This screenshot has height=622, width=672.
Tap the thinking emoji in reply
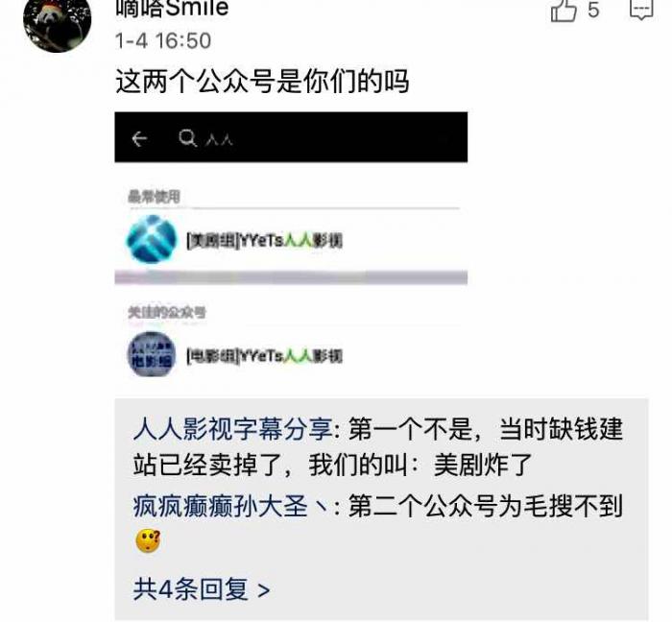[148, 540]
